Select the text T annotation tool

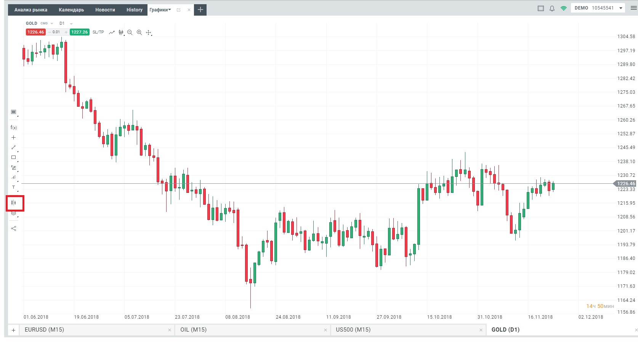(13, 187)
